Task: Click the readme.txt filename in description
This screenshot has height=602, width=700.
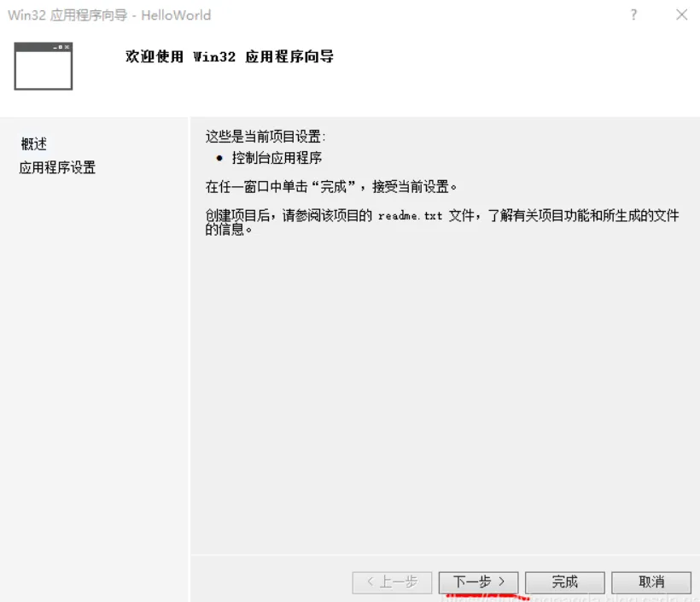Action: 410,216
